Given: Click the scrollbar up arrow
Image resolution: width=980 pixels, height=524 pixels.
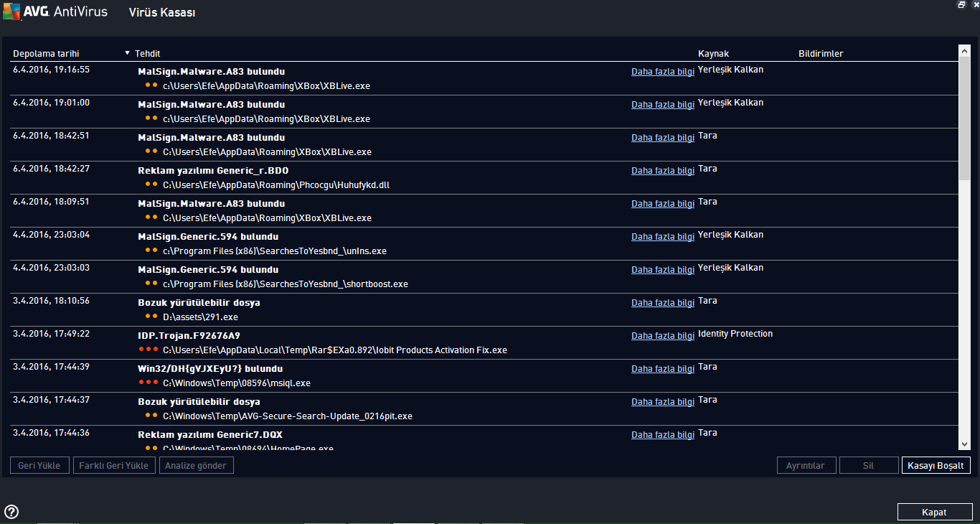Looking at the screenshot, I should [964, 50].
